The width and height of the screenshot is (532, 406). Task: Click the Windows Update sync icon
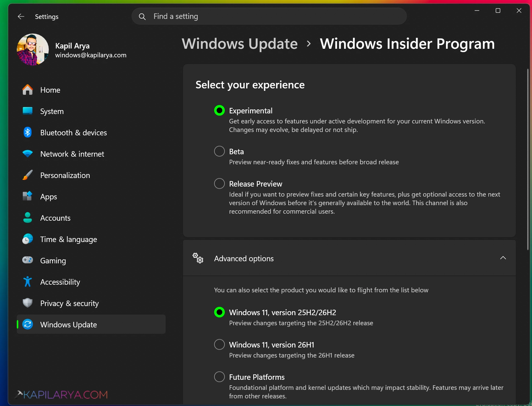(28, 324)
